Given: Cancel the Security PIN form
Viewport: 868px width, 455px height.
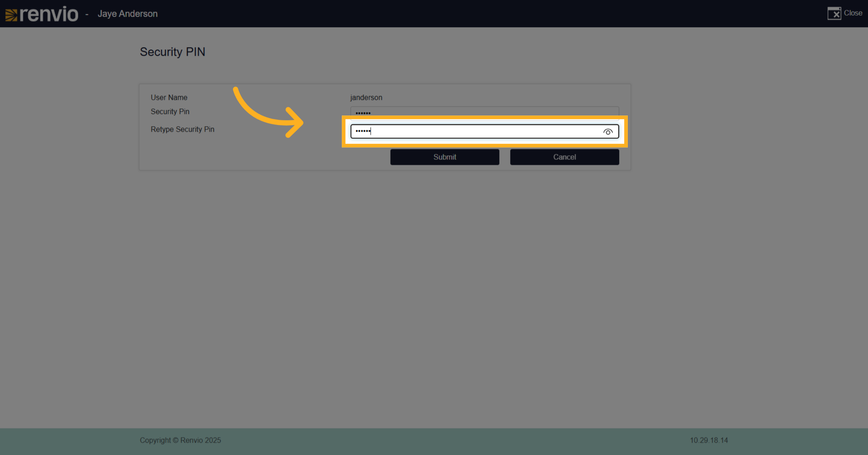Looking at the screenshot, I should point(565,157).
